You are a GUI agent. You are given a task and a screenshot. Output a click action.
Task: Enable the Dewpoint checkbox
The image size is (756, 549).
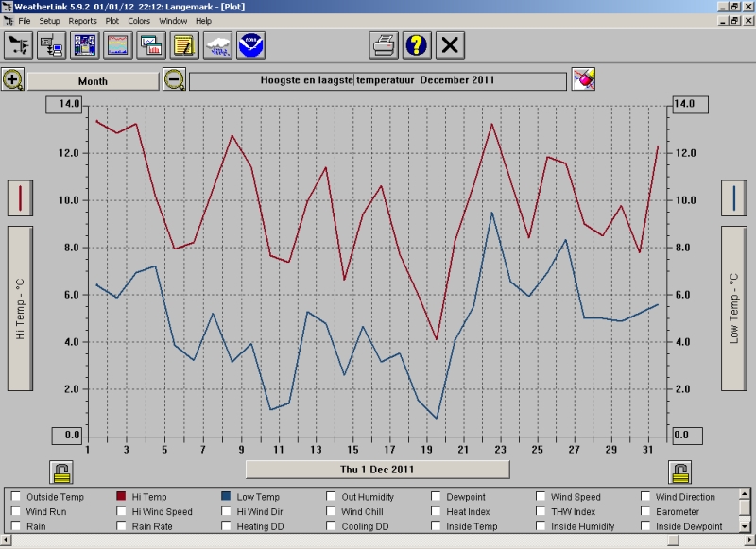pyautogui.click(x=436, y=496)
